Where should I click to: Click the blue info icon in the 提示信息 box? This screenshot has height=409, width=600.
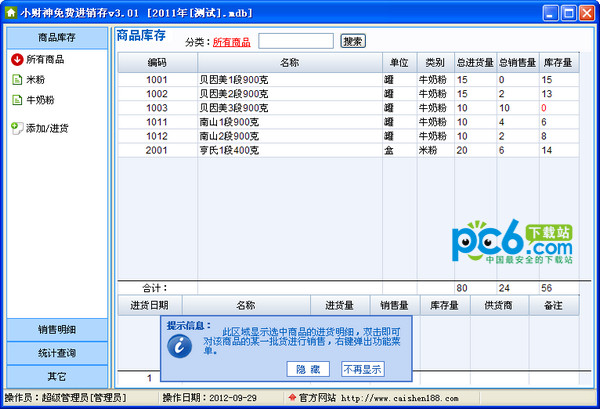point(179,346)
